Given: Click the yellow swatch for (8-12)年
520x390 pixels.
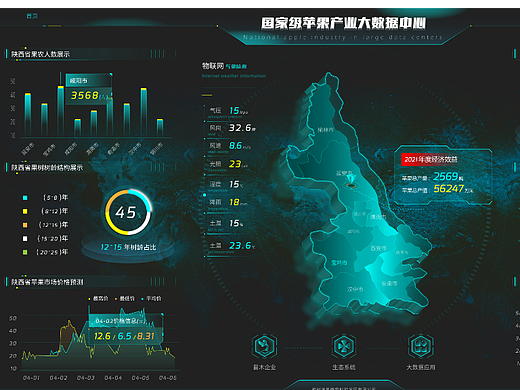Looking at the screenshot, I should tap(25, 211).
